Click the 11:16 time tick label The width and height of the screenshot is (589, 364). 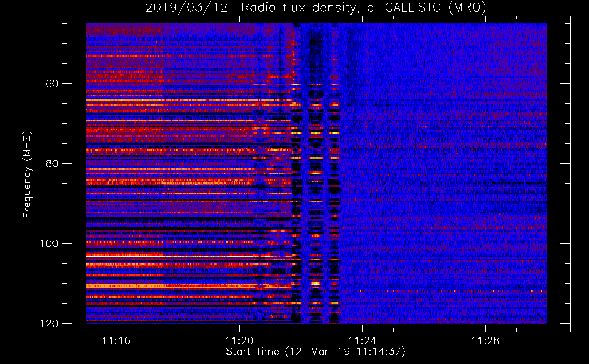point(116,341)
